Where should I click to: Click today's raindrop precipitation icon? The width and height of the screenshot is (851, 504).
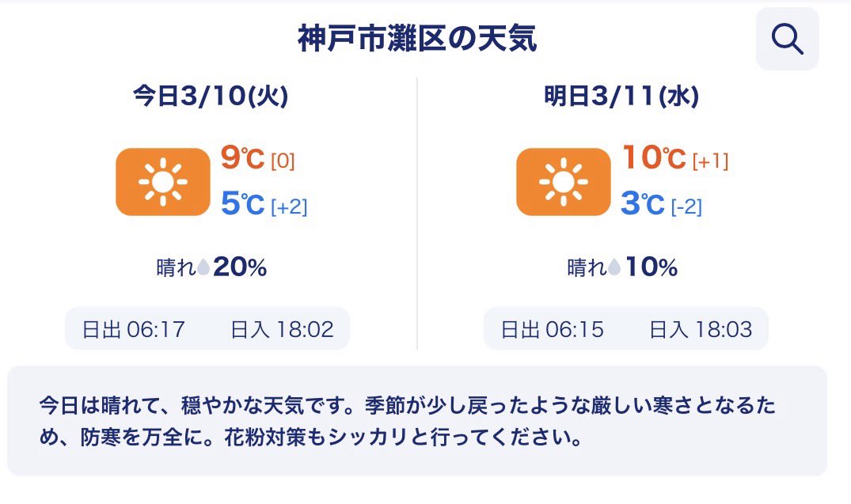pyautogui.click(x=203, y=269)
